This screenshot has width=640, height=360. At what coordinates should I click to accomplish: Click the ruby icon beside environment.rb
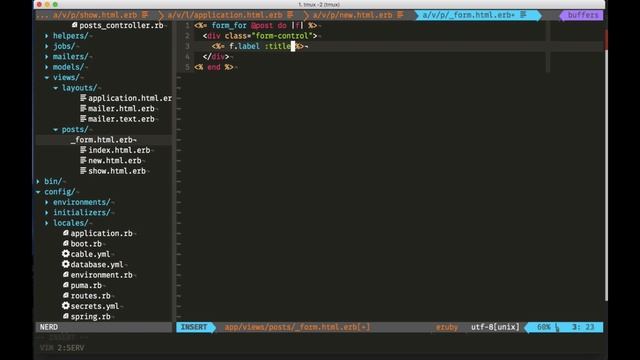point(66,275)
